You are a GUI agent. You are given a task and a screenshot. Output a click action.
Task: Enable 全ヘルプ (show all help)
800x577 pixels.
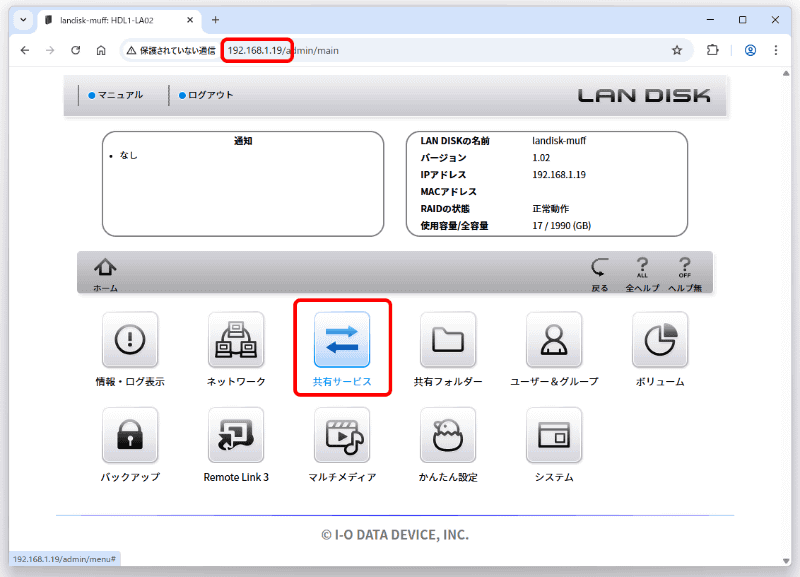coord(641,271)
